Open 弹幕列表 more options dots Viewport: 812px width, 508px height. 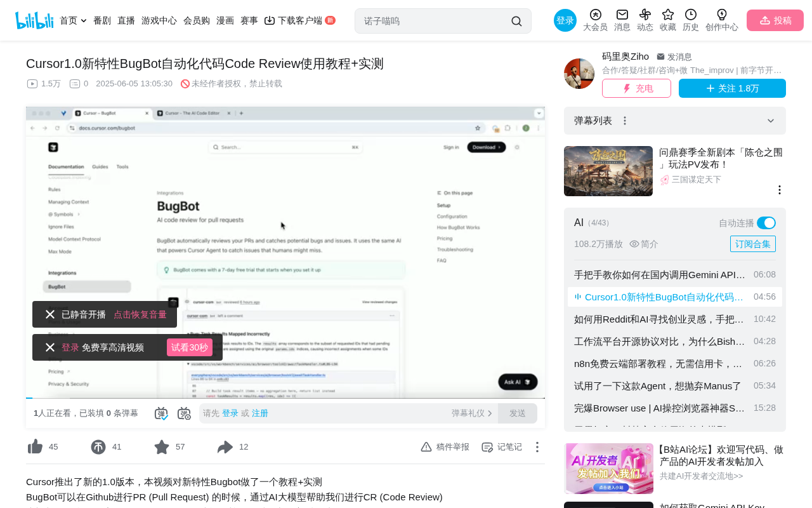(x=625, y=121)
